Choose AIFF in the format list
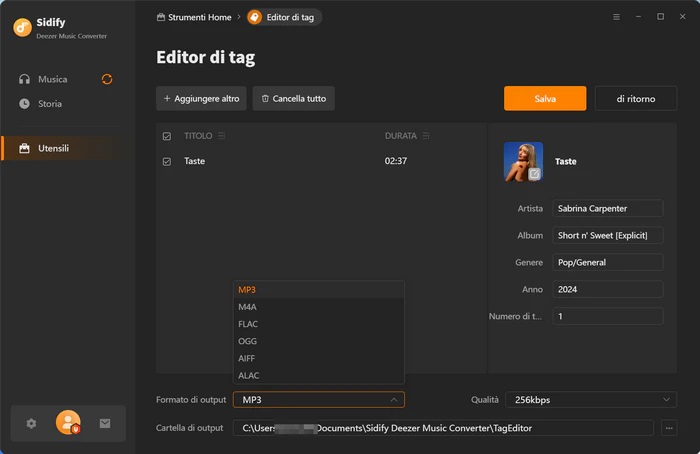Screen dimensions: 700x454 (319, 358)
